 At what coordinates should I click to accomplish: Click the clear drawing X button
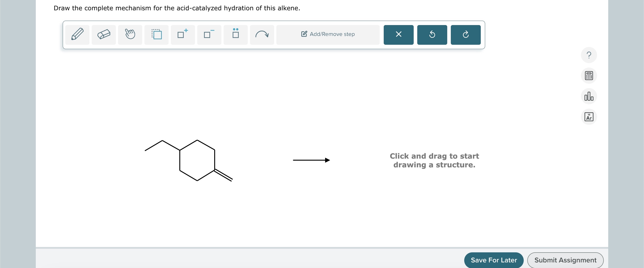pos(398,35)
